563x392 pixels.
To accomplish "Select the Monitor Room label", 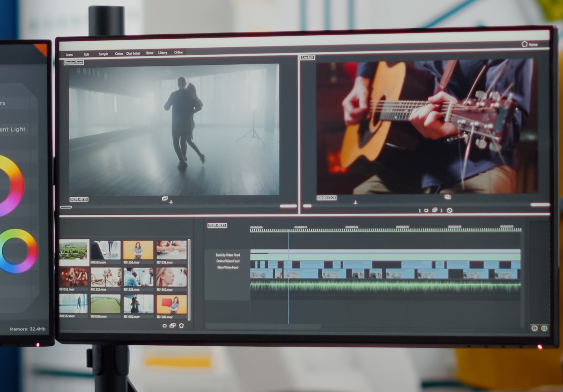I will point(74,63).
